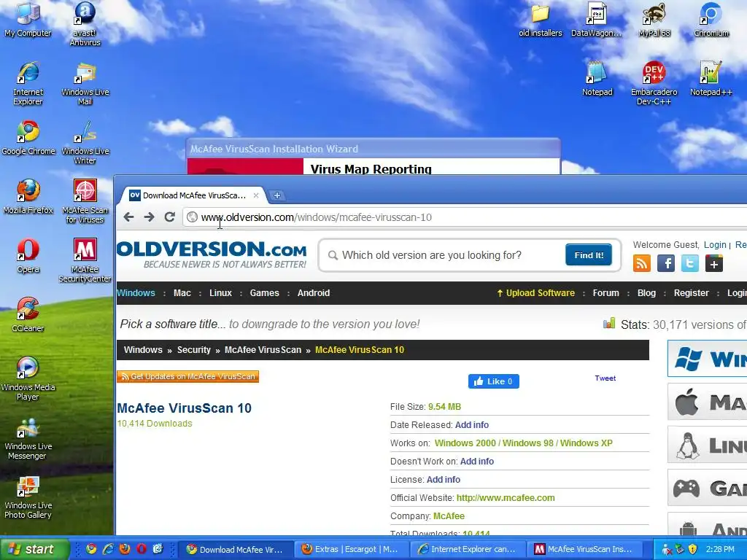The height and width of the screenshot is (560, 747).
Task: Open Notepad++ desktop shortcut
Action: coord(711,79)
